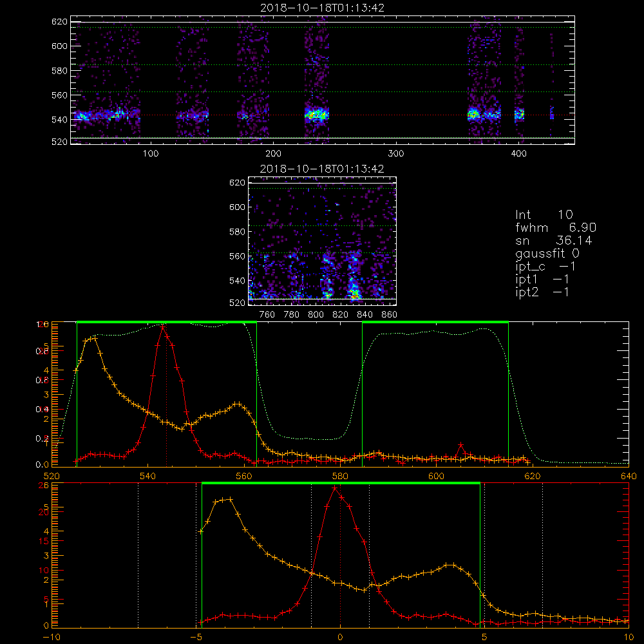Click the narrow emission sliver beyond column 420

pyautogui.click(x=552, y=113)
